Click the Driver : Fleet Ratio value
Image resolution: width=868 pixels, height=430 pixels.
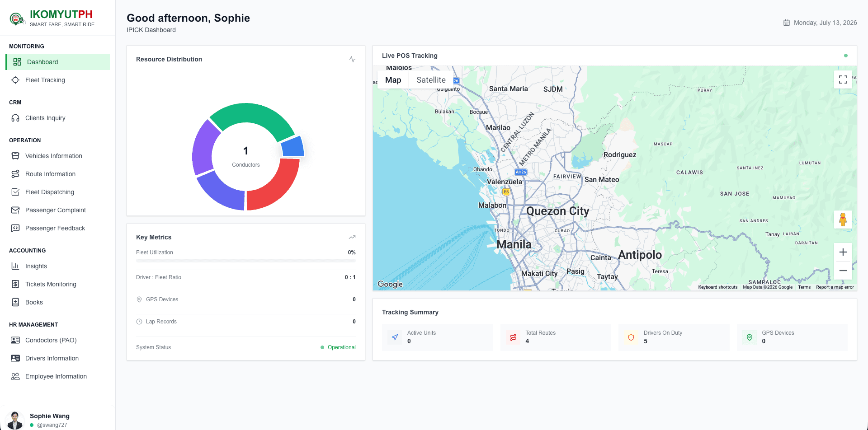(x=350, y=277)
